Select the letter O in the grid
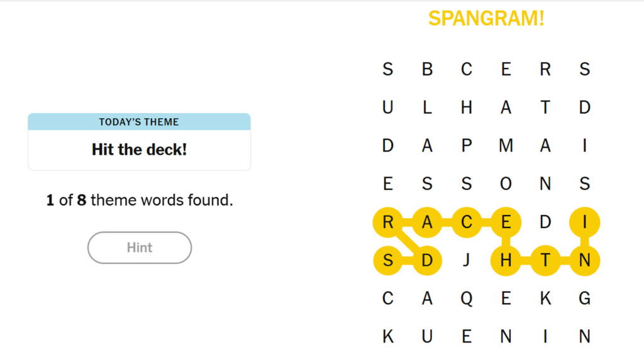644x362 pixels. click(x=506, y=184)
